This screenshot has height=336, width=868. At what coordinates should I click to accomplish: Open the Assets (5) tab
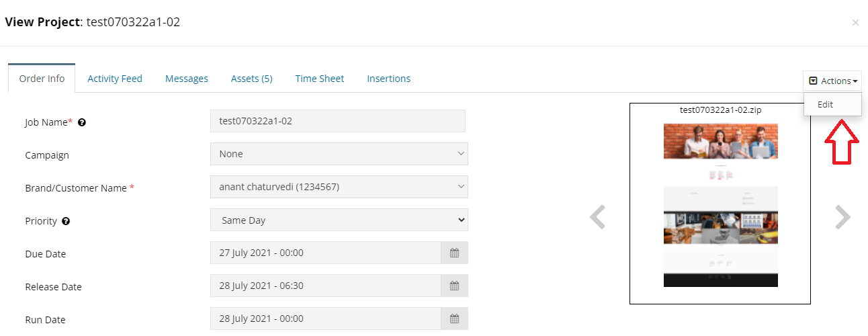pos(251,79)
